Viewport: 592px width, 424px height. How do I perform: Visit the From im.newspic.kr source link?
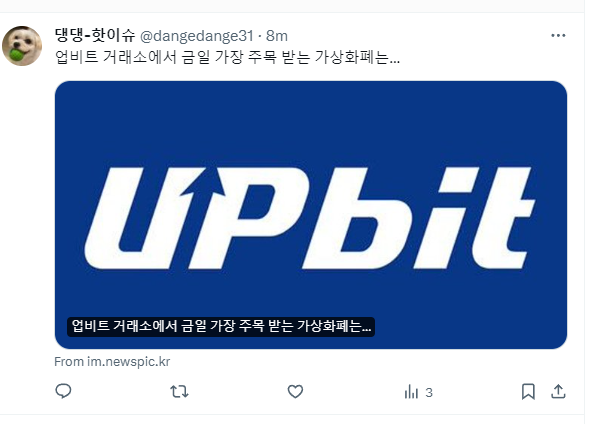[x=112, y=362]
